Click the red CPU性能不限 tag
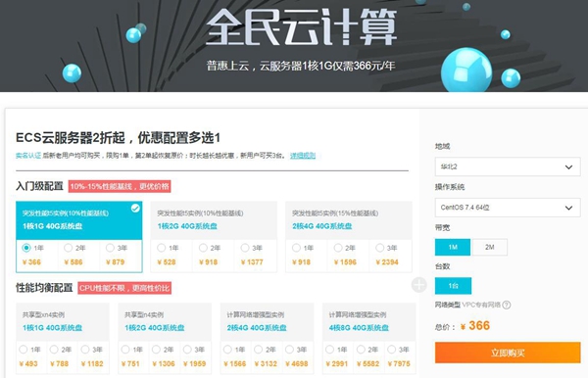588x378 pixels. click(x=124, y=288)
